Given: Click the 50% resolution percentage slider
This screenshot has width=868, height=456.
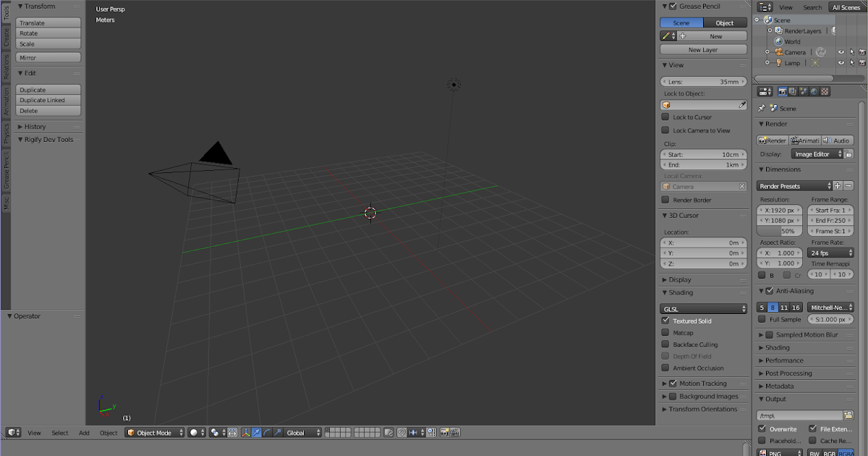Looking at the screenshot, I should [x=779, y=231].
